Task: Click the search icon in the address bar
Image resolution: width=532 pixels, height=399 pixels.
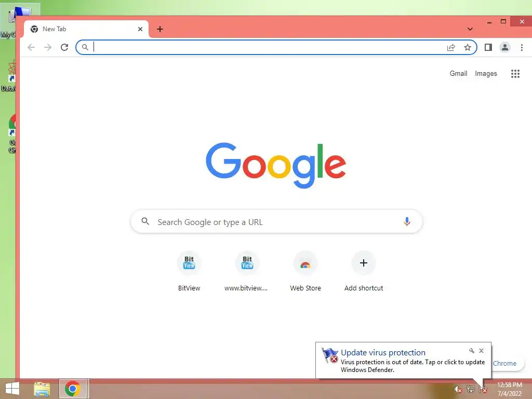Action: click(85, 47)
